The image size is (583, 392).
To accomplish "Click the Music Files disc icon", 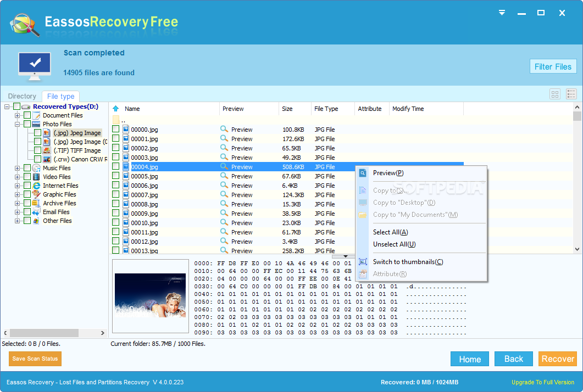I will point(36,168).
